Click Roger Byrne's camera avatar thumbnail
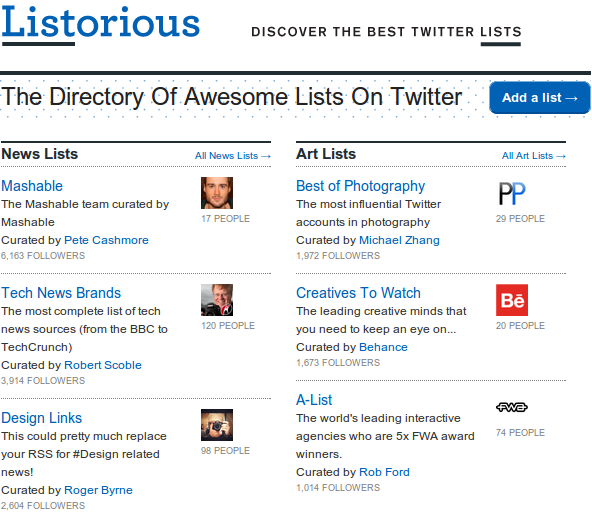 point(217,425)
